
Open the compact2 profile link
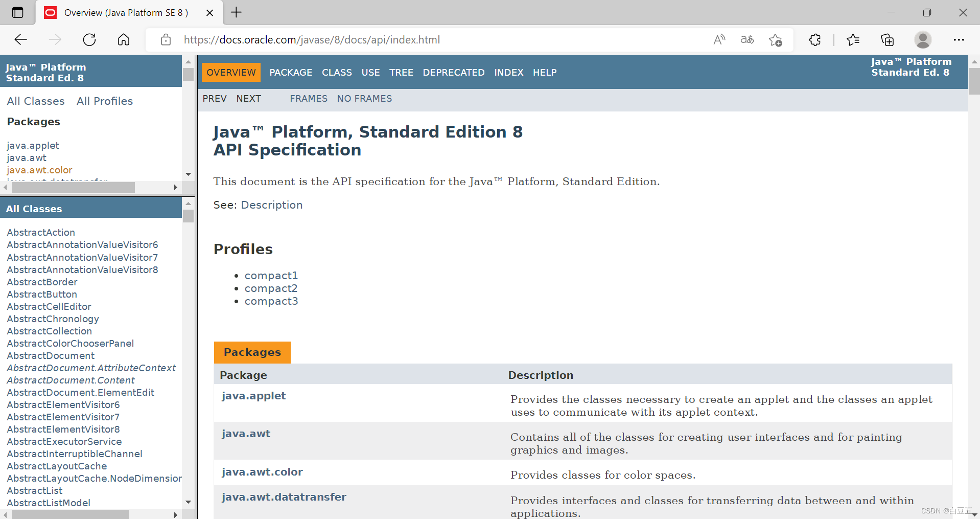[271, 288]
